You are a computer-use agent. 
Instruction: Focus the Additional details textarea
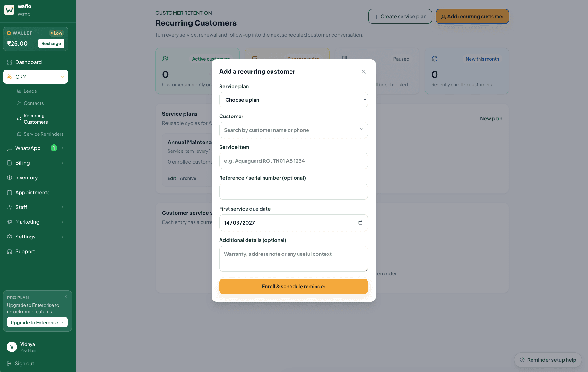click(x=294, y=259)
